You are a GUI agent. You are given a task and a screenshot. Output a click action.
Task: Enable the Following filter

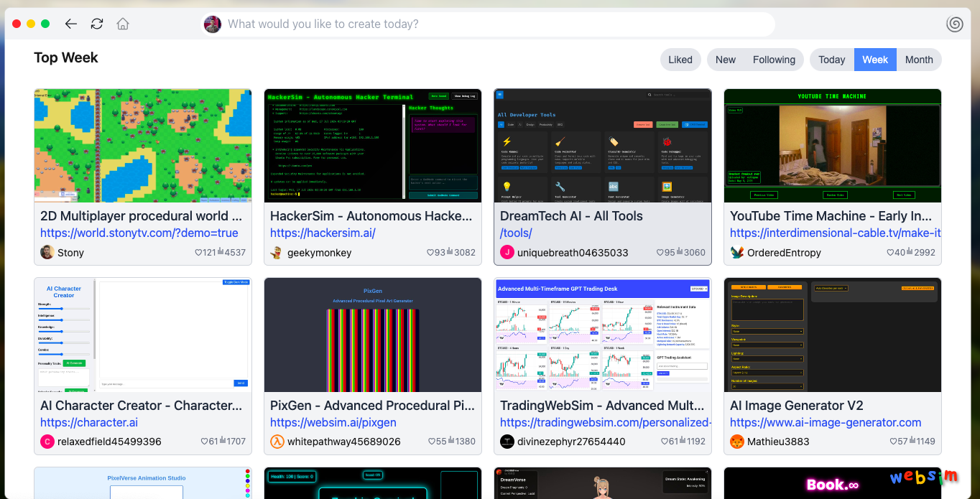774,60
